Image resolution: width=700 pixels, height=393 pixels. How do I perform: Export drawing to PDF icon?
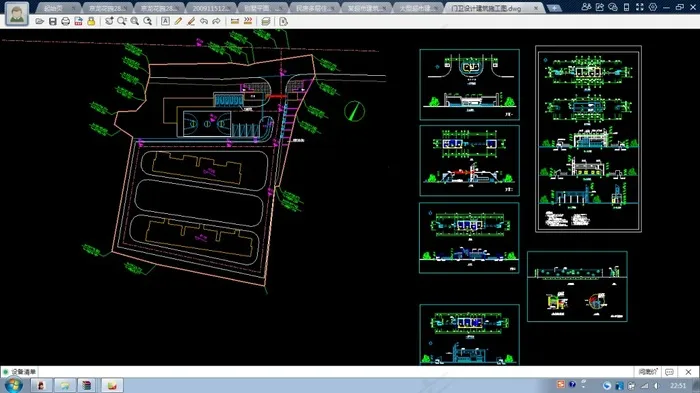(79, 21)
